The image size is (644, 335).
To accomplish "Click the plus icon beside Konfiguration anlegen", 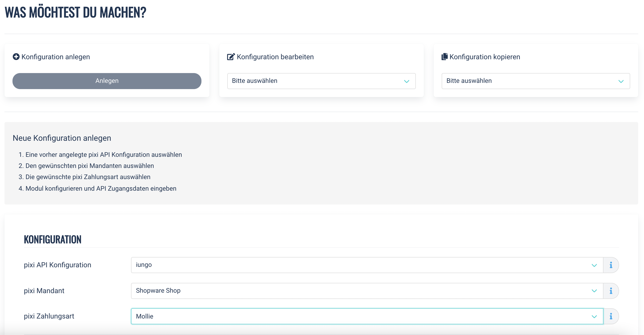I will tap(16, 57).
